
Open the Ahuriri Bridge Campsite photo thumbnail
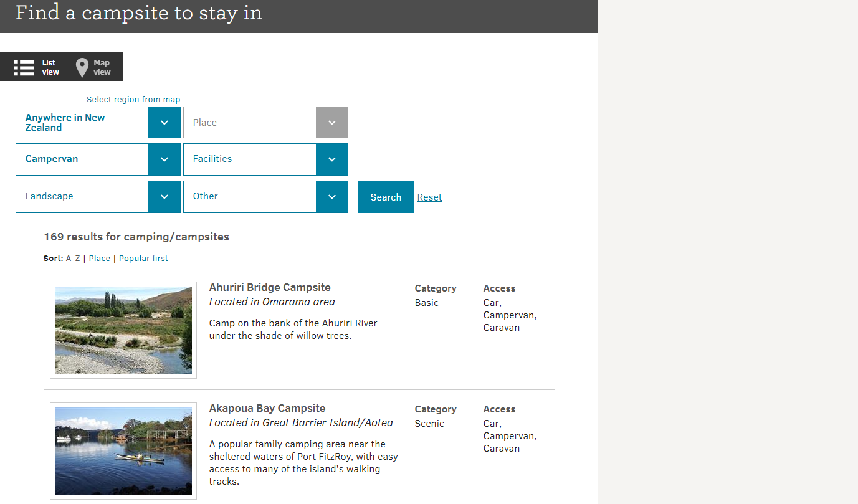pyautogui.click(x=123, y=330)
